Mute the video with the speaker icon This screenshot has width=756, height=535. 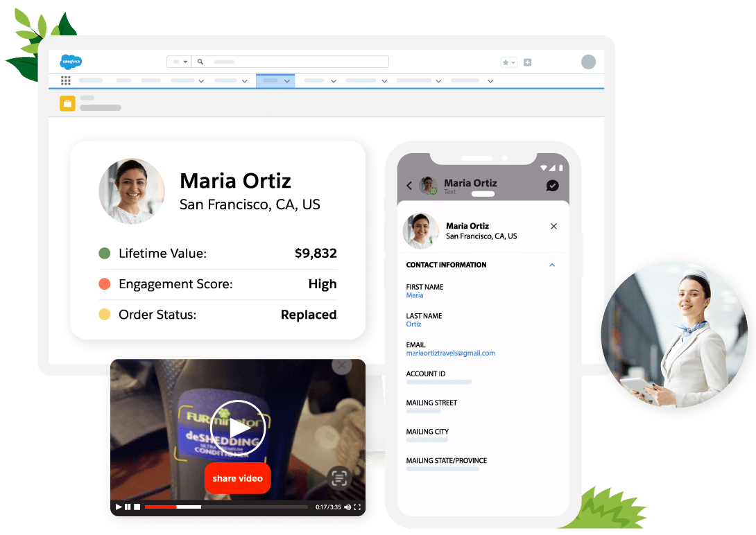[347, 507]
